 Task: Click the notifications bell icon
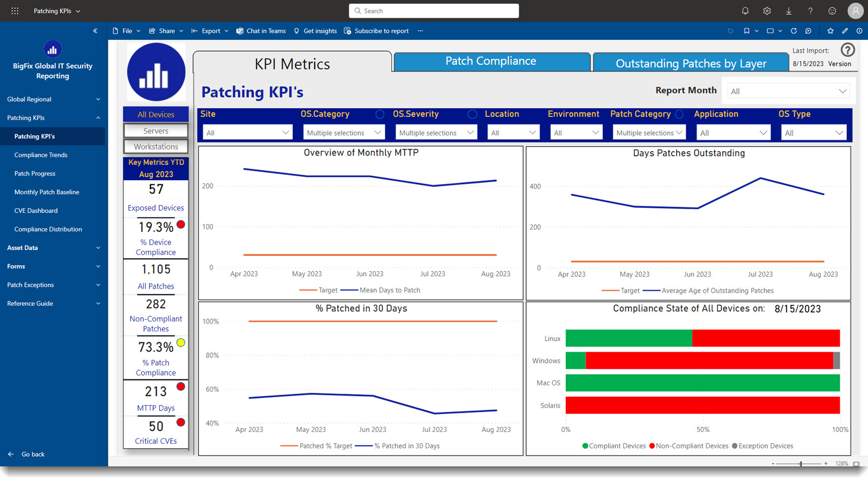tap(745, 11)
